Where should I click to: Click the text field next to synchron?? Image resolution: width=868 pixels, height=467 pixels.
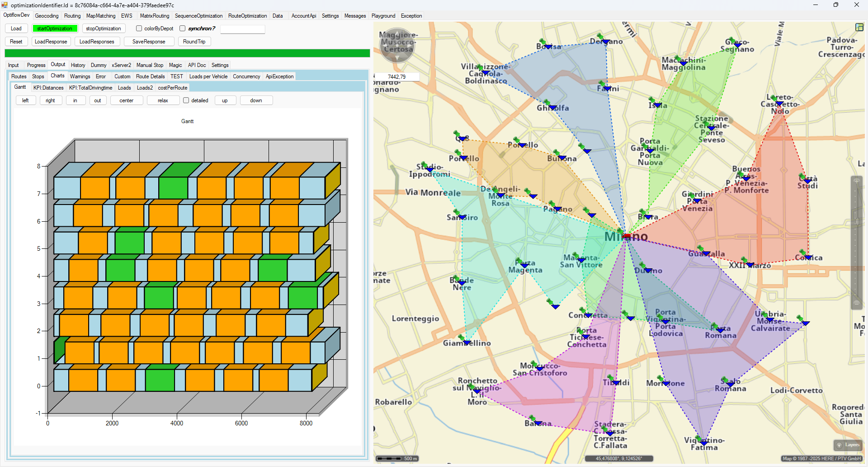[x=242, y=29]
